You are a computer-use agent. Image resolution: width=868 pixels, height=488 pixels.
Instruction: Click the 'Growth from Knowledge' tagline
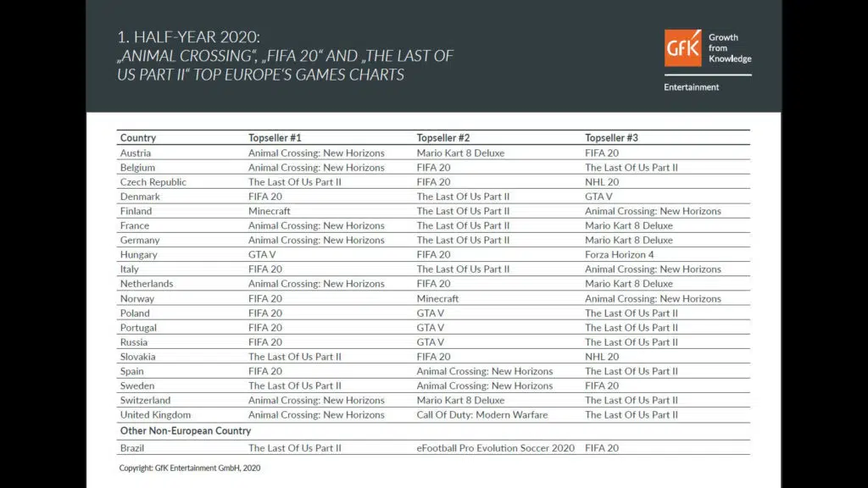pos(730,48)
